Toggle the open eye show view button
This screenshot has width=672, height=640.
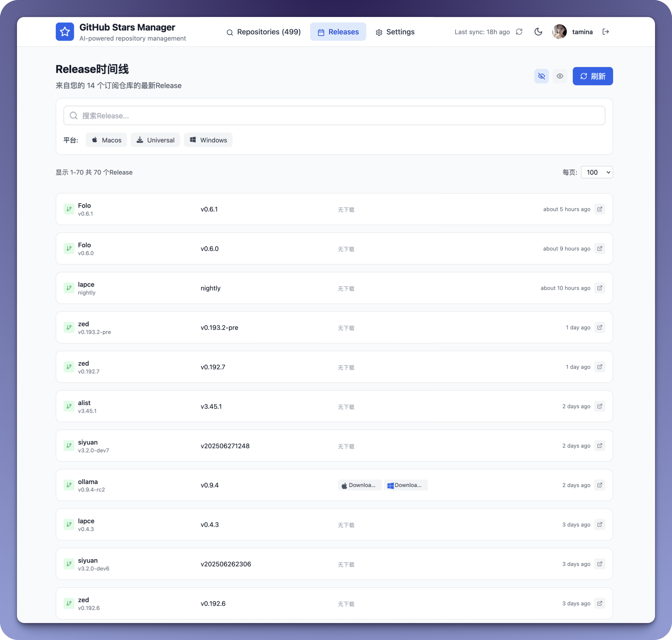click(560, 76)
